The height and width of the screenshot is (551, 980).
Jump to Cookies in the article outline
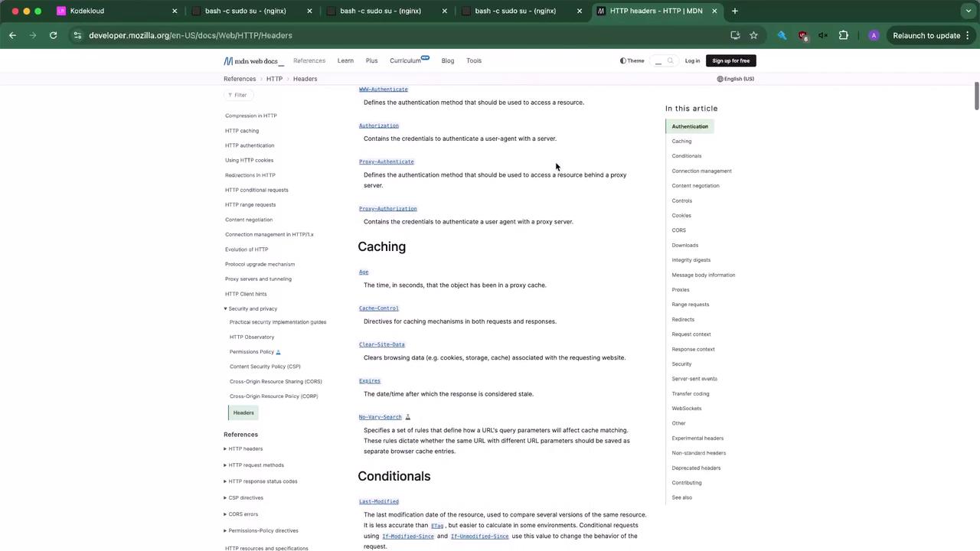click(x=681, y=216)
